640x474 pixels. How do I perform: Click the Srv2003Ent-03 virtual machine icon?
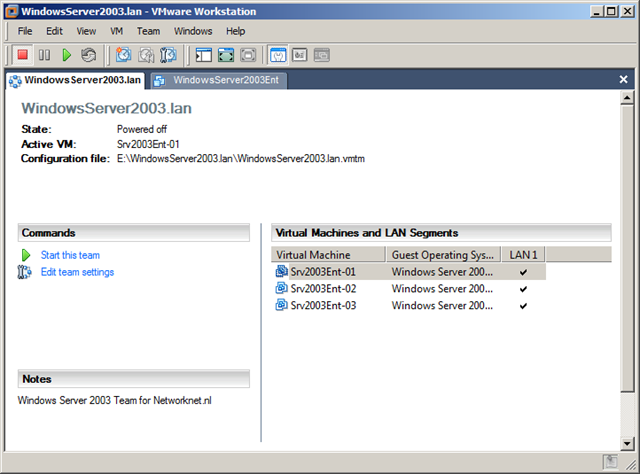281,305
